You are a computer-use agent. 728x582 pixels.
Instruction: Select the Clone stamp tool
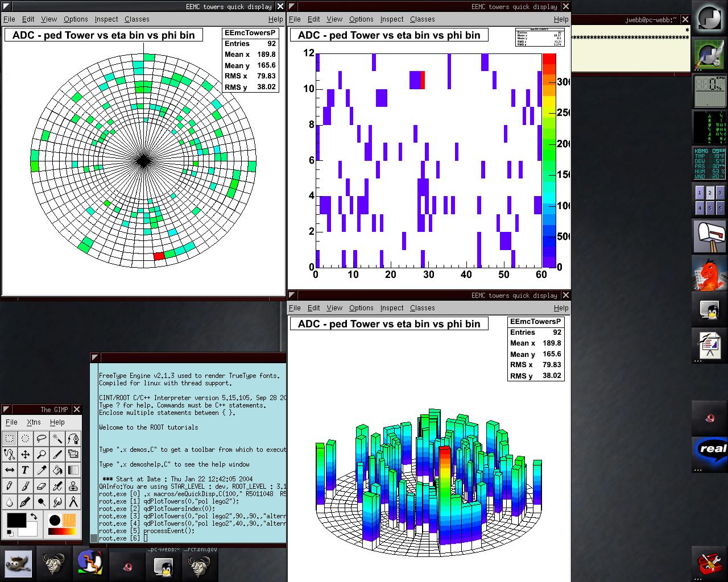click(x=73, y=487)
